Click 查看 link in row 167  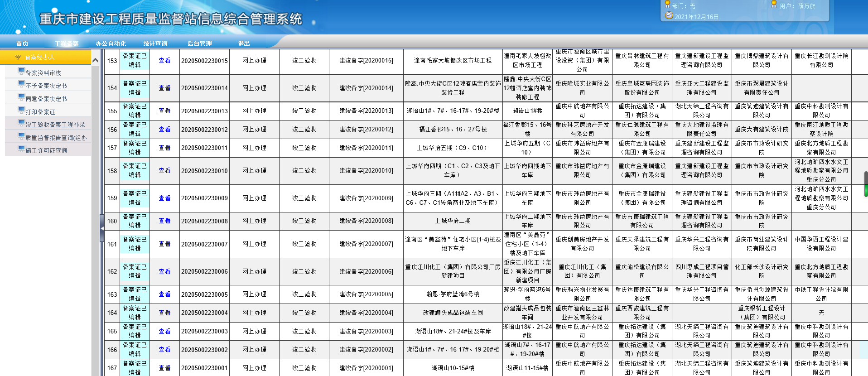tap(164, 368)
